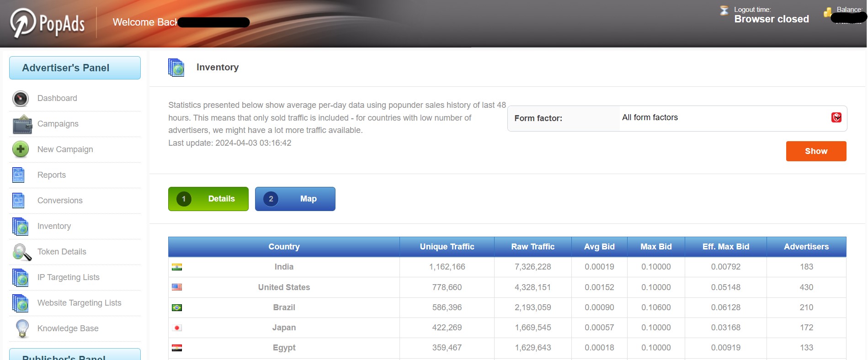Click the India flag icon

point(177,267)
